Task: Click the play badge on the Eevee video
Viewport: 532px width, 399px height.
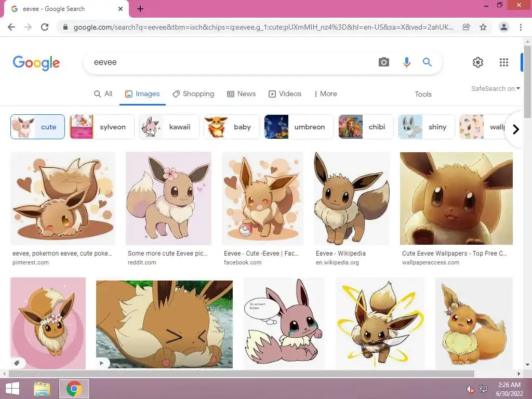Action: 102,363
